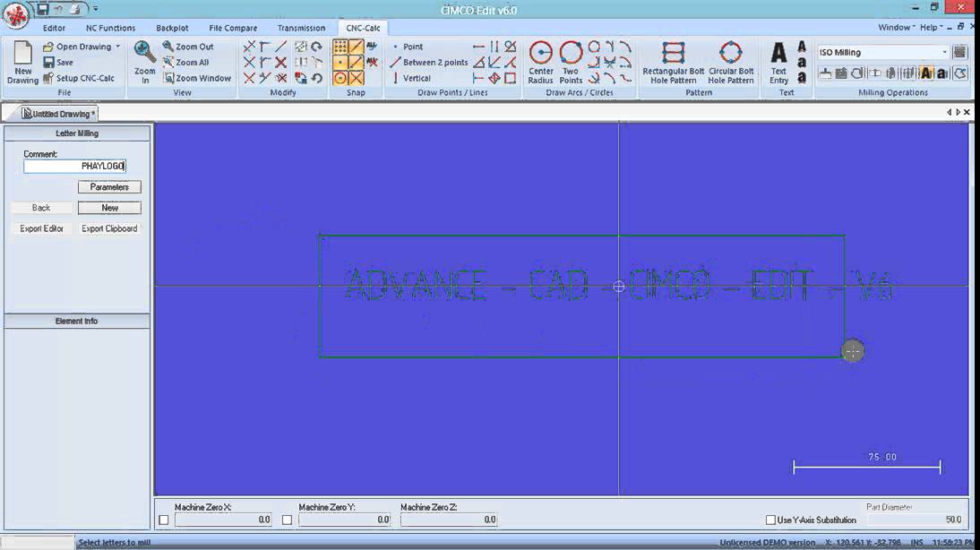Switch to the NC Functions tab
980x550 pixels.
pyautogui.click(x=110, y=28)
